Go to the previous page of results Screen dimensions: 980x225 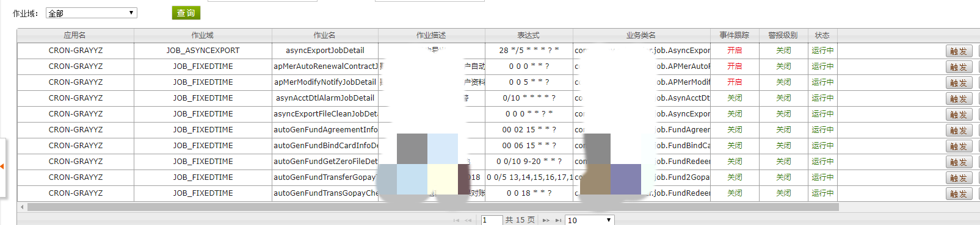click(x=468, y=220)
